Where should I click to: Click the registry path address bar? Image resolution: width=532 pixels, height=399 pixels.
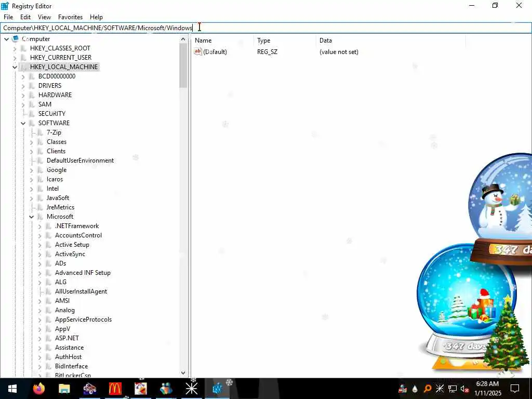click(x=265, y=28)
